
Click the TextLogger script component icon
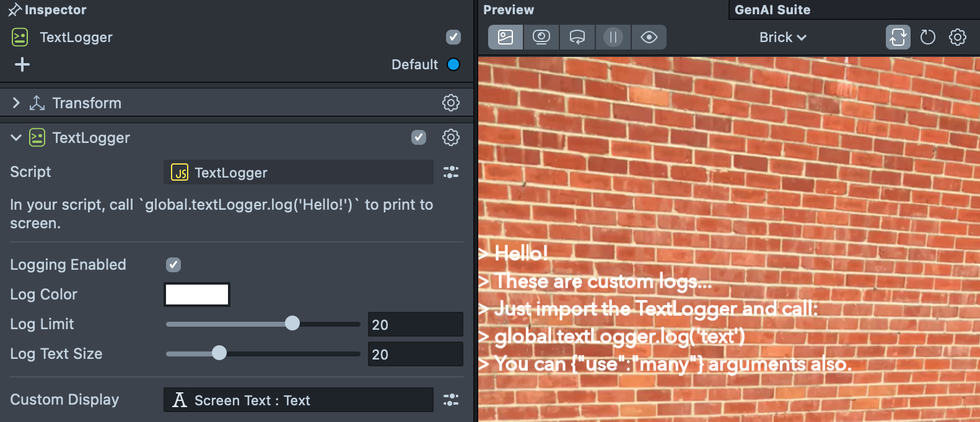pos(37,137)
